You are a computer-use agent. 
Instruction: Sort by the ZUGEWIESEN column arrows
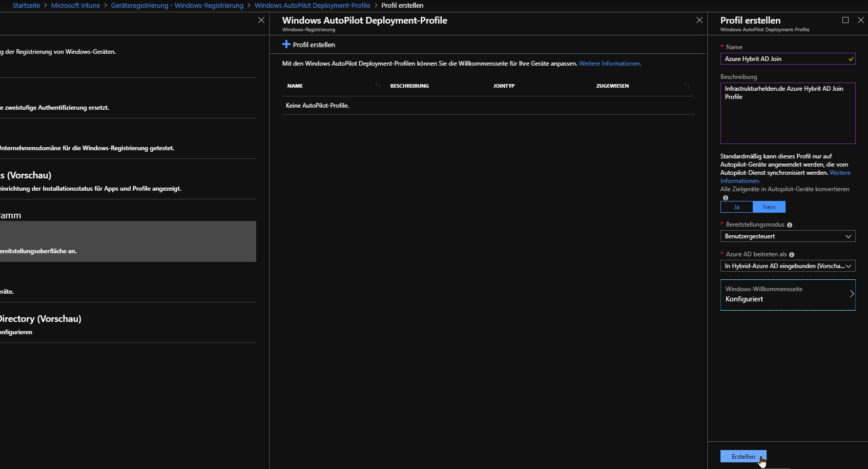tap(687, 85)
